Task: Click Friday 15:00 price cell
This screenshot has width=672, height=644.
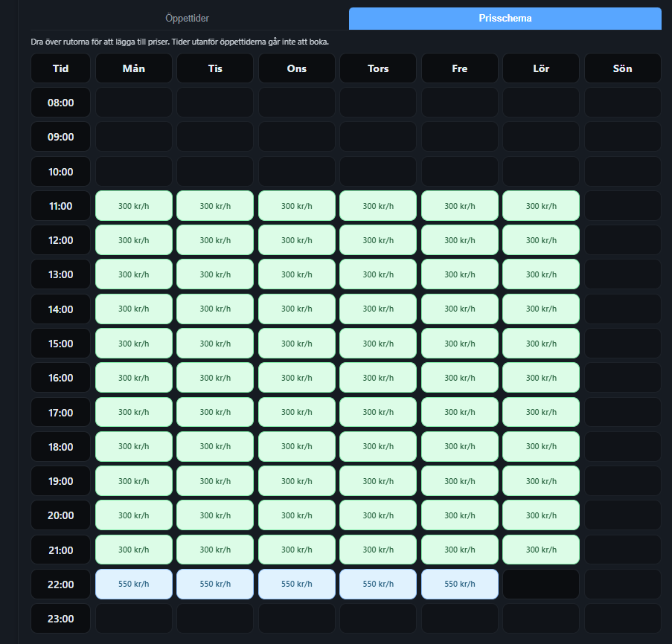Action: pos(460,344)
